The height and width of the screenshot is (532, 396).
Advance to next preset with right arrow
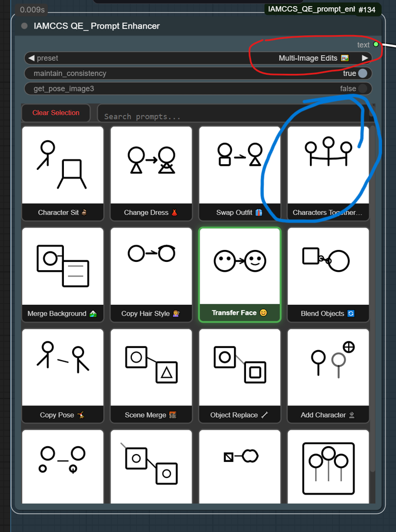coord(365,58)
